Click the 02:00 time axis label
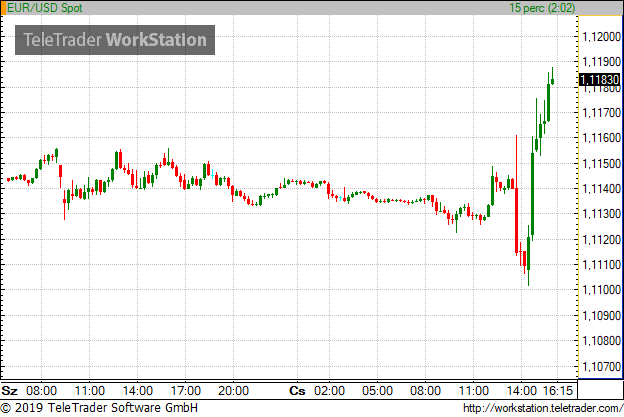The width and height of the screenshot is (624, 417). tap(330, 390)
